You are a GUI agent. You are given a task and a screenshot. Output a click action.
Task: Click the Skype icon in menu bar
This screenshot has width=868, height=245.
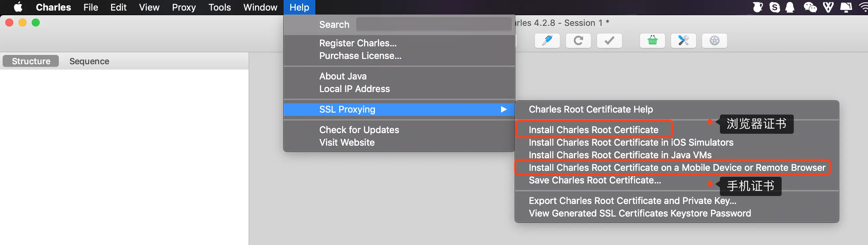click(x=775, y=7)
